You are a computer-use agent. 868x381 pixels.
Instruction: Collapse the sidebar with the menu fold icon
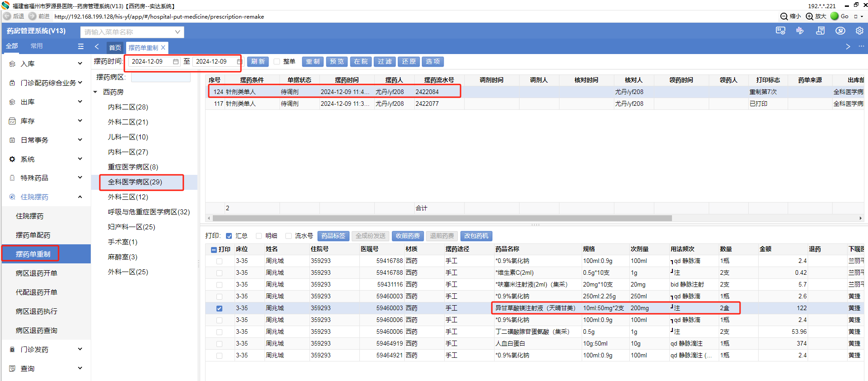[x=81, y=46]
